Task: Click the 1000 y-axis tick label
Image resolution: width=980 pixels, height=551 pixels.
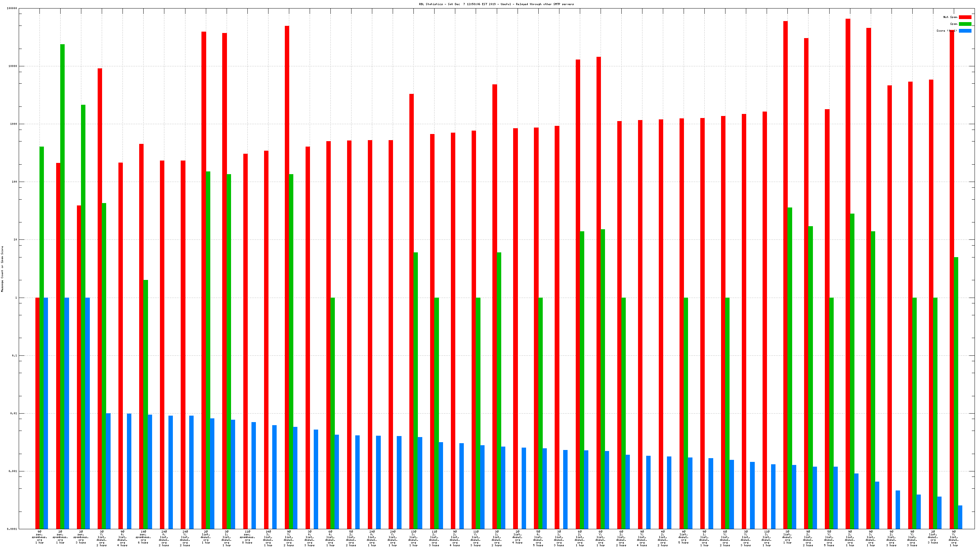Action: click(x=13, y=124)
